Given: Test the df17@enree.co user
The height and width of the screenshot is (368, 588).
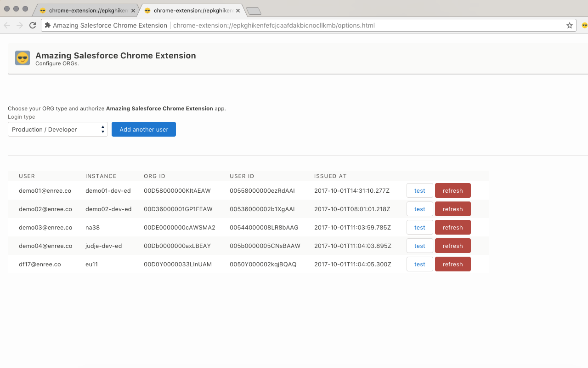Looking at the screenshot, I should coord(419,264).
